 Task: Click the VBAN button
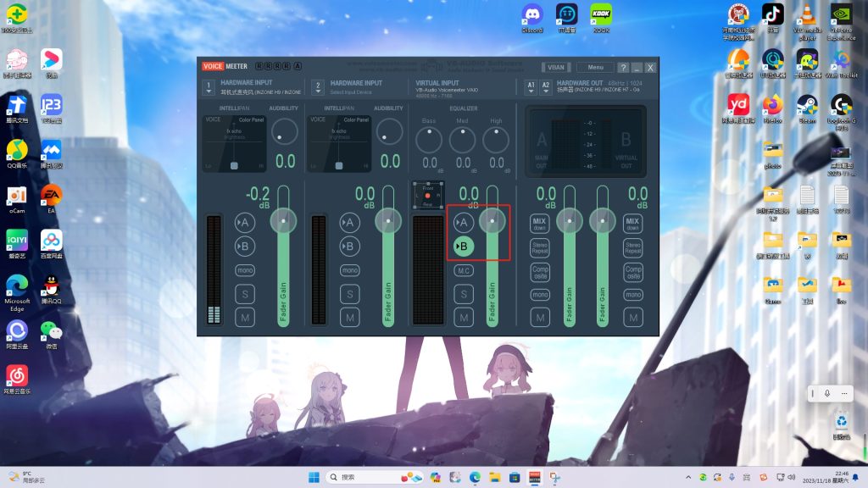556,68
